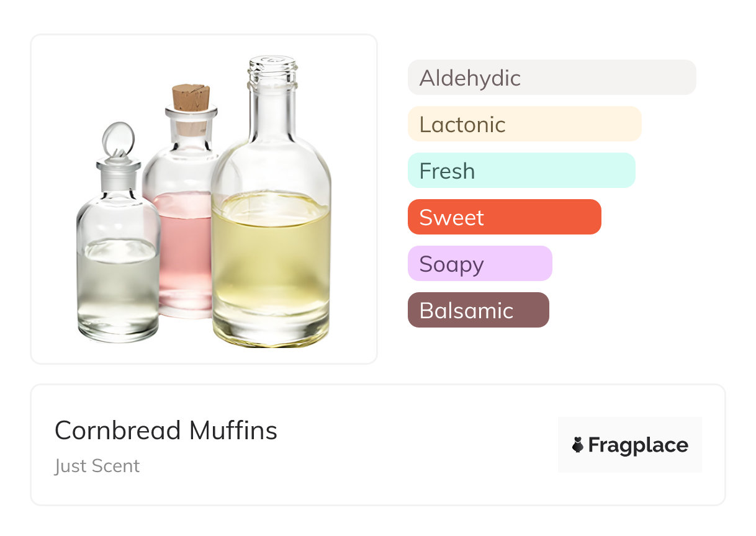Click the round glass stopper on the small bottle
Viewport: 756px width, 536px height.
pos(118,139)
